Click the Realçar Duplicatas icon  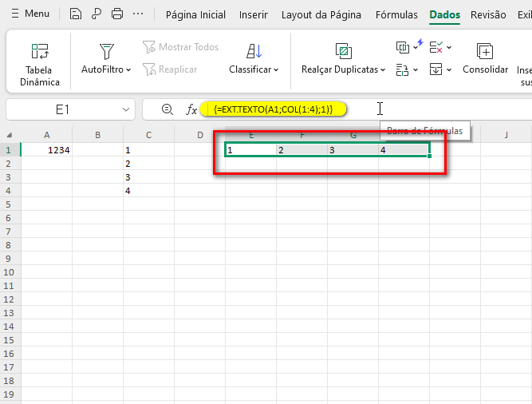tap(343, 52)
